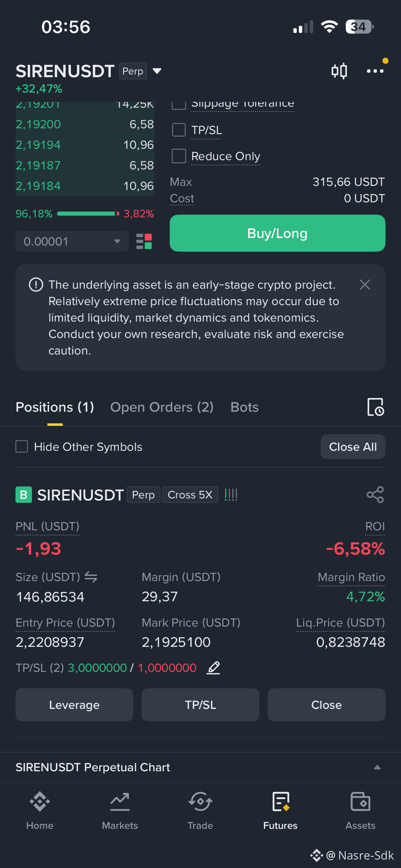Tap the order book layout icon
This screenshot has width=401, height=868.
pyautogui.click(x=144, y=241)
